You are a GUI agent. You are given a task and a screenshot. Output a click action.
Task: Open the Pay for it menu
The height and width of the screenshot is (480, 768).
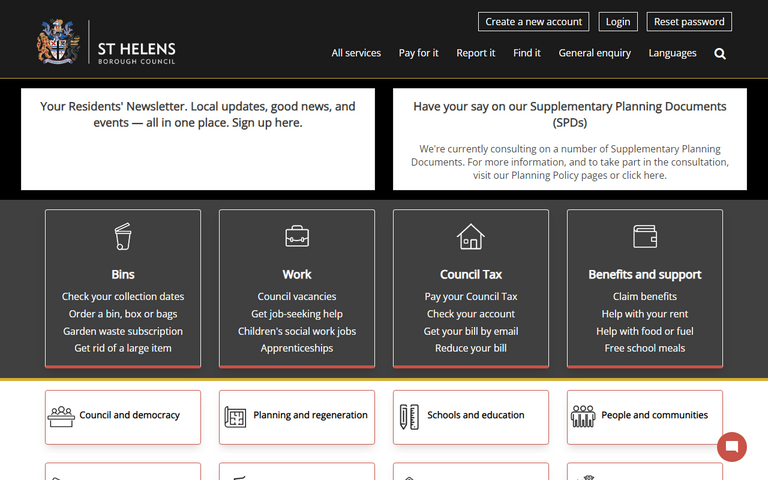[418, 53]
